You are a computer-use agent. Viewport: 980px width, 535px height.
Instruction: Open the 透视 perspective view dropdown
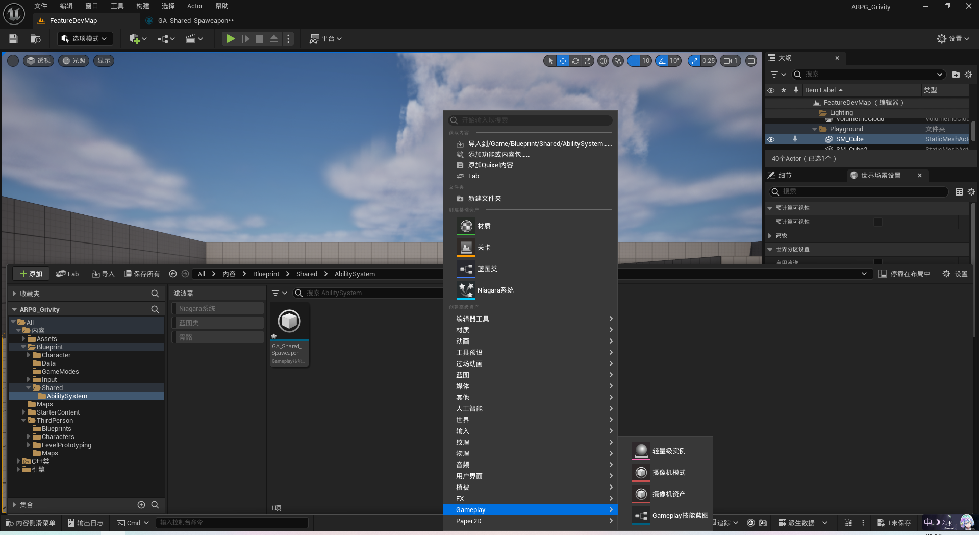point(39,61)
